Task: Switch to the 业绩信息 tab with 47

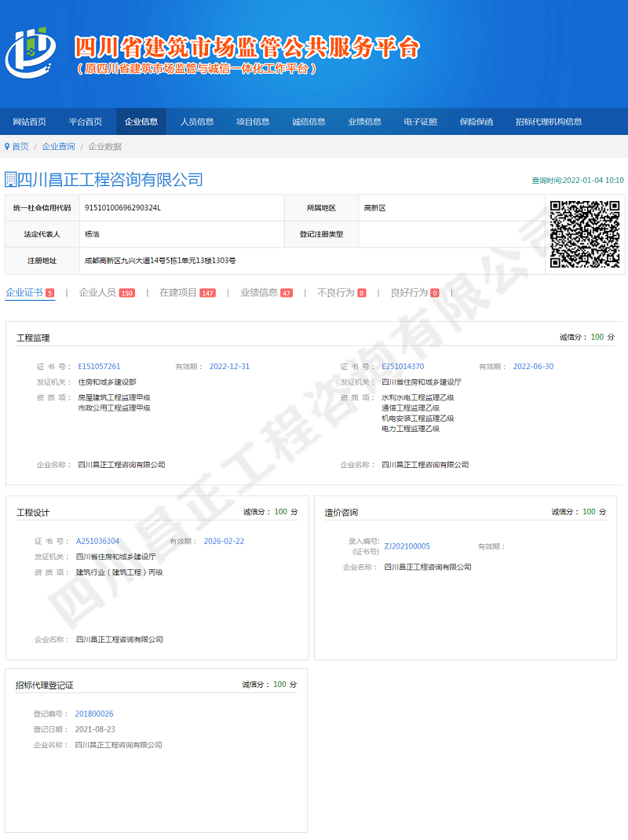Action: coord(266,293)
